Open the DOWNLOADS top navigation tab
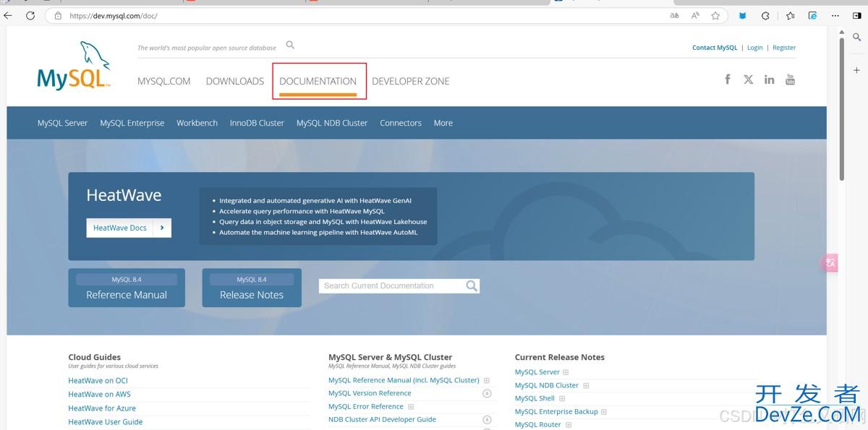Image resolution: width=868 pixels, height=430 pixels. (234, 82)
